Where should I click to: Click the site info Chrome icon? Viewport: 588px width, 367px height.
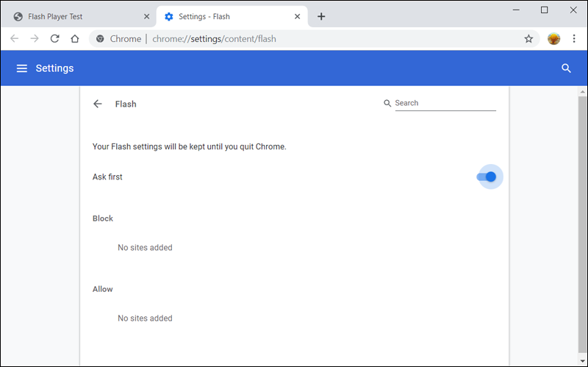pyautogui.click(x=100, y=39)
